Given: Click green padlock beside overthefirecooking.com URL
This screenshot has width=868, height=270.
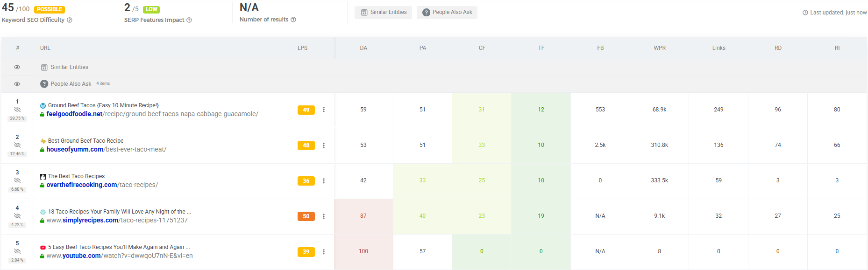Looking at the screenshot, I should (x=42, y=185).
